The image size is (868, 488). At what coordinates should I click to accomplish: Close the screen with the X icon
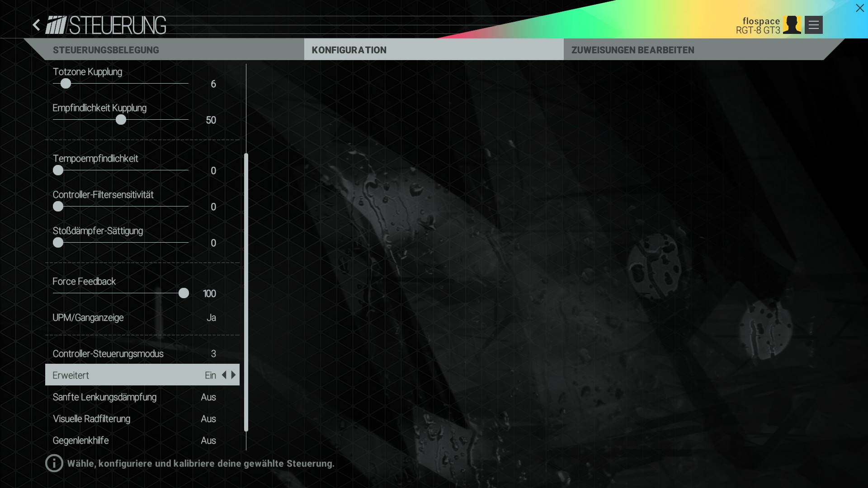(x=859, y=8)
